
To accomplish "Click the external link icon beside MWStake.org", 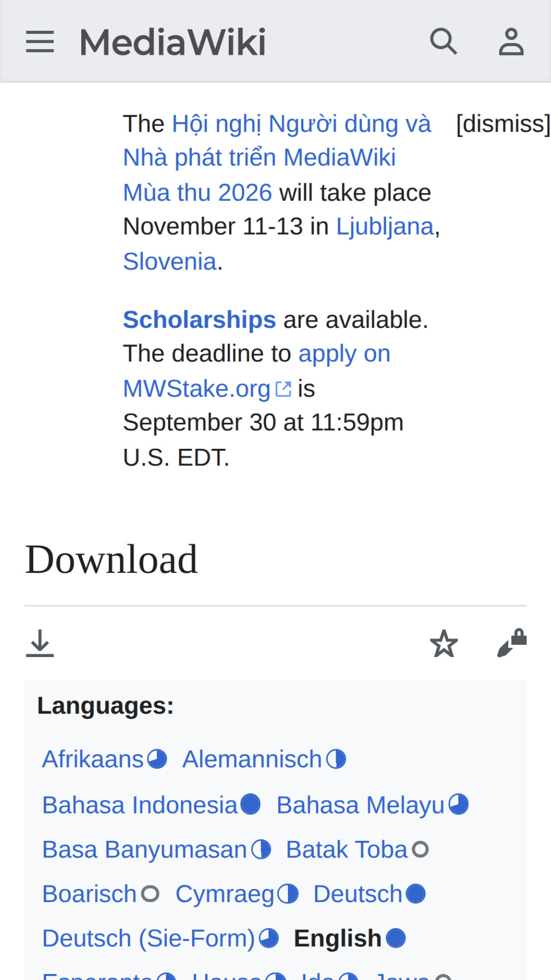I will click(x=284, y=389).
